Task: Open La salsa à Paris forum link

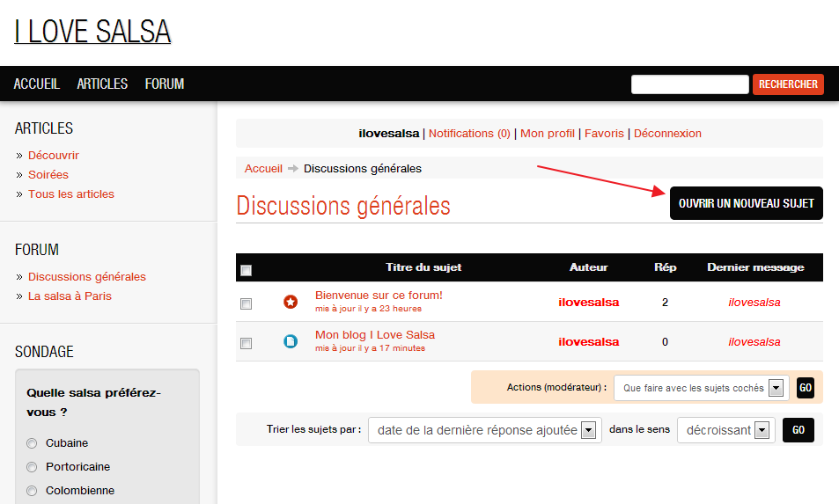Action: pyautogui.click(x=70, y=296)
